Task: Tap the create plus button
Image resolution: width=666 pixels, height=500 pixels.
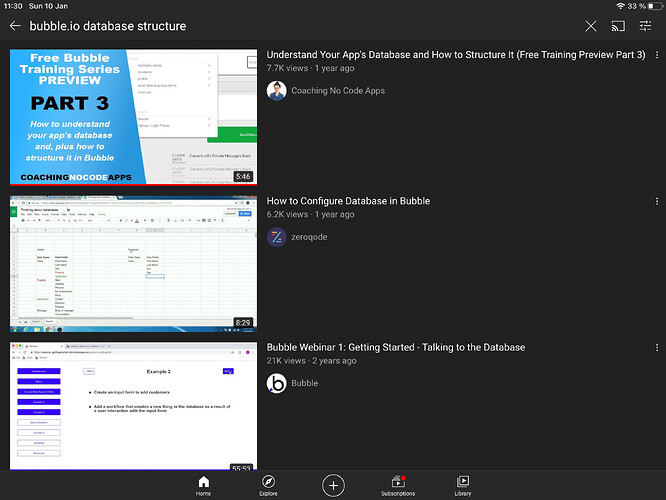Action: 333,485
